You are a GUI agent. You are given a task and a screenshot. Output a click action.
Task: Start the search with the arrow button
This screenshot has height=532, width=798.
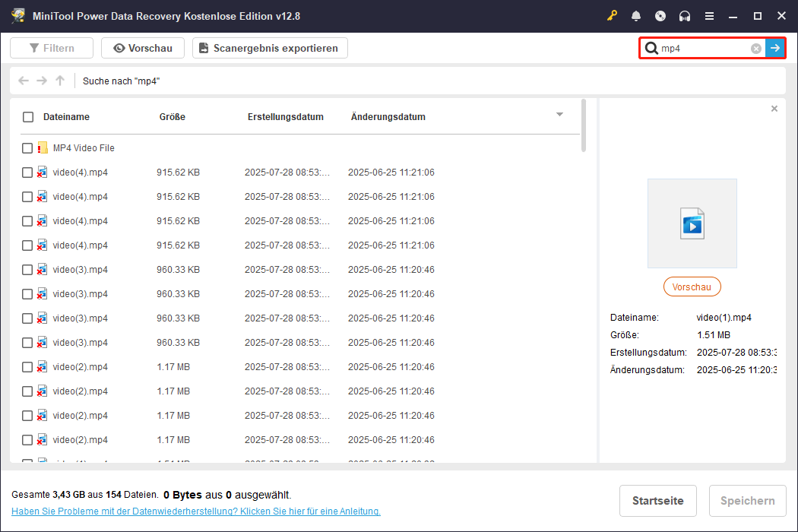tap(775, 48)
